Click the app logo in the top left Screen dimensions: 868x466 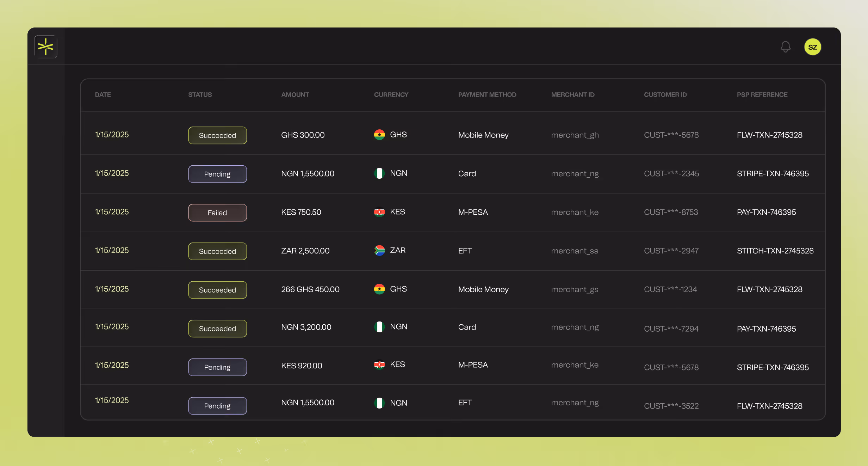click(46, 47)
